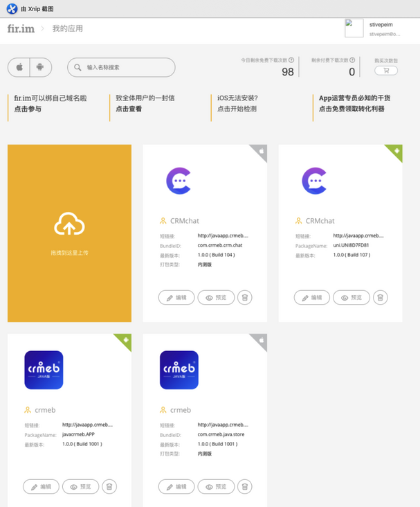Open short link of CRMchat Build 107
This screenshot has width=420, height=507.
pyautogui.click(x=358, y=235)
